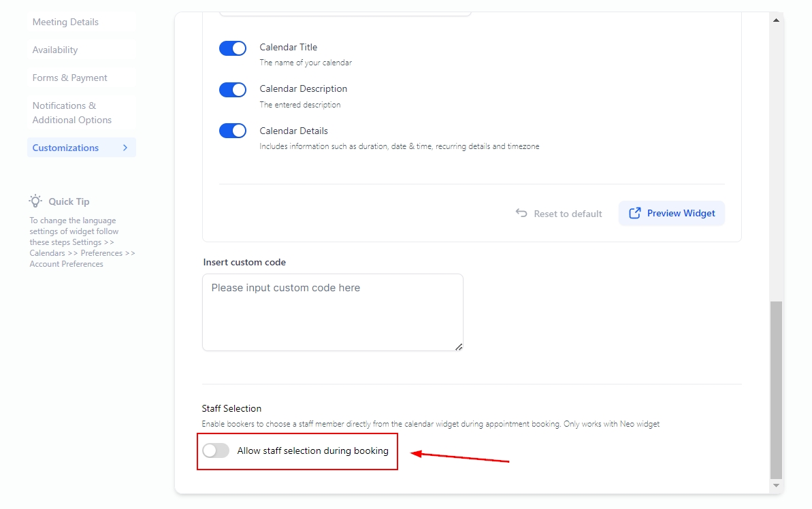Enable Allow staff selection during booking
Viewport: 812px width, 509px height.
[x=216, y=450]
